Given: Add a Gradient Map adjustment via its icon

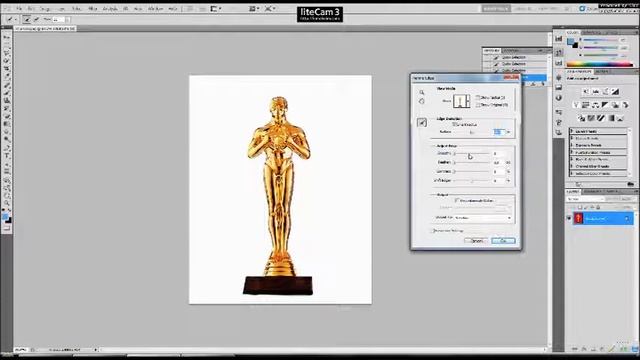Looking at the screenshot, I should (611, 118).
